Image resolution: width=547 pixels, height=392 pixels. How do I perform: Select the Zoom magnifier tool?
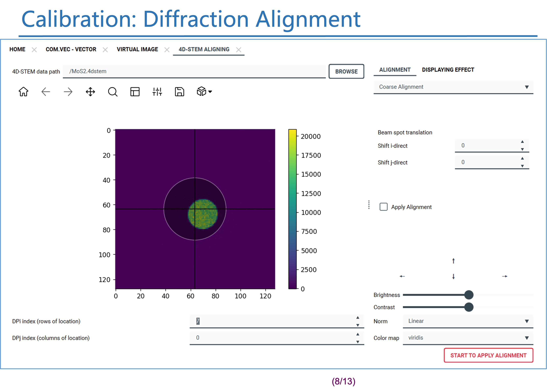[x=112, y=92]
